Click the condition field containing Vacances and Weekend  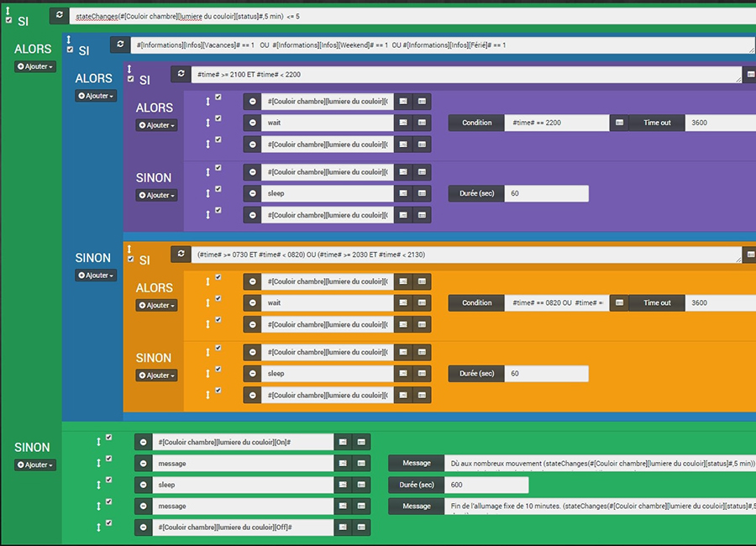pos(437,45)
